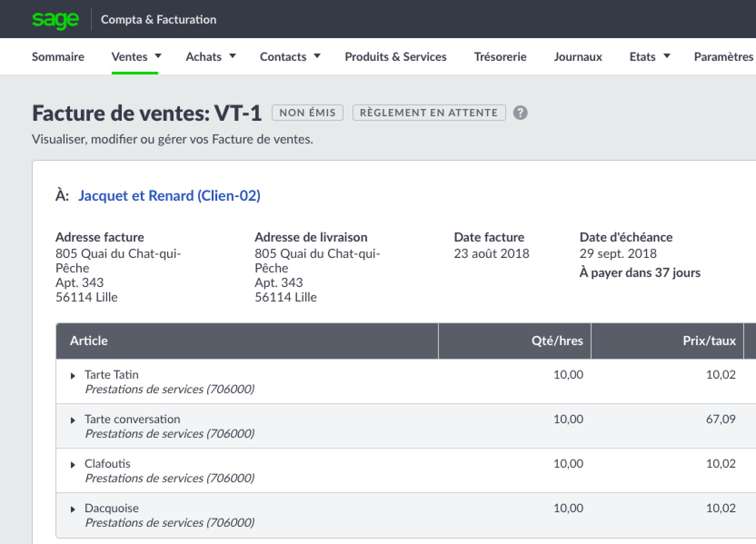Navigate to Trésorerie
This screenshot has height=544, width=756.
click(x=500, y=57)
